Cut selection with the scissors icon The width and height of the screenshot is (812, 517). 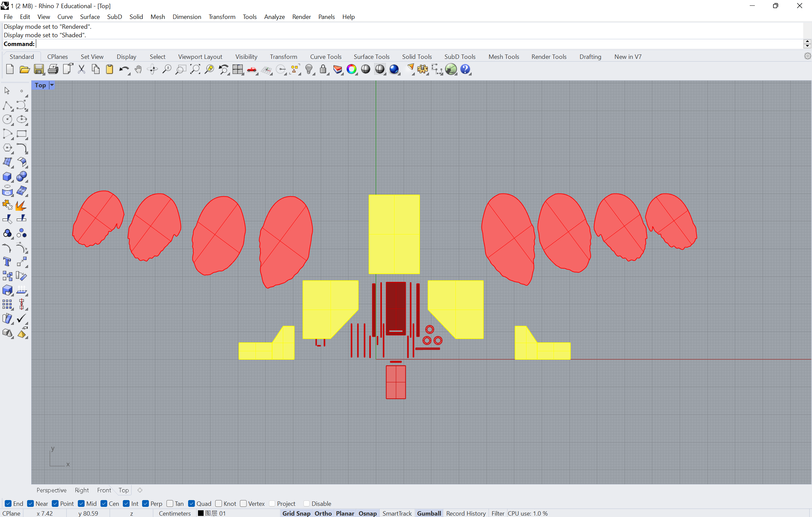click(81, 69)
